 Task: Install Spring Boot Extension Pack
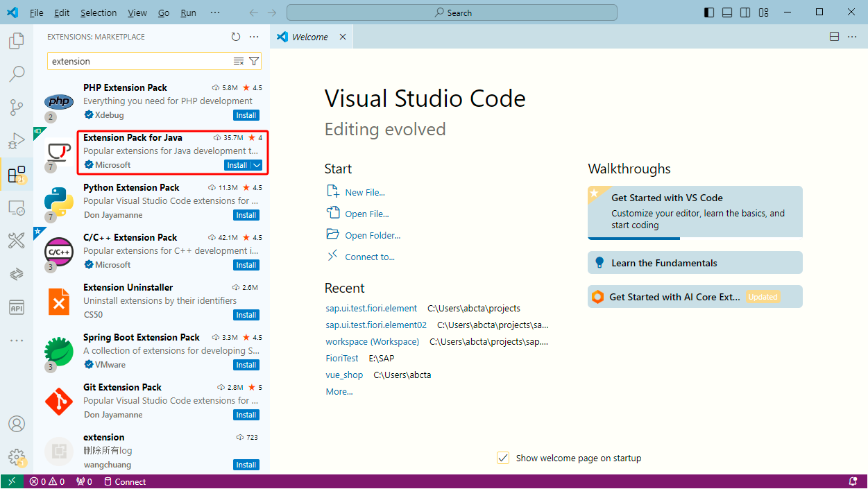coord(246,365)
